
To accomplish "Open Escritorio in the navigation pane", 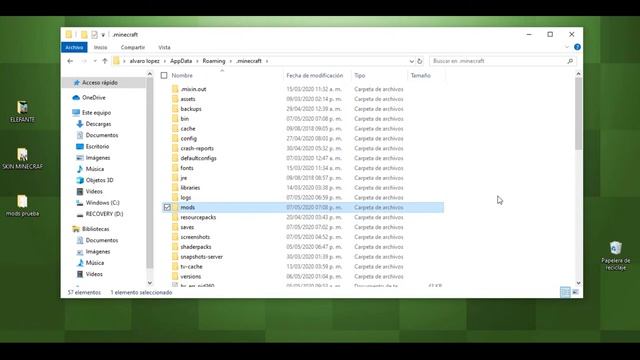I will pyautogui.click(x=97, y=147).
